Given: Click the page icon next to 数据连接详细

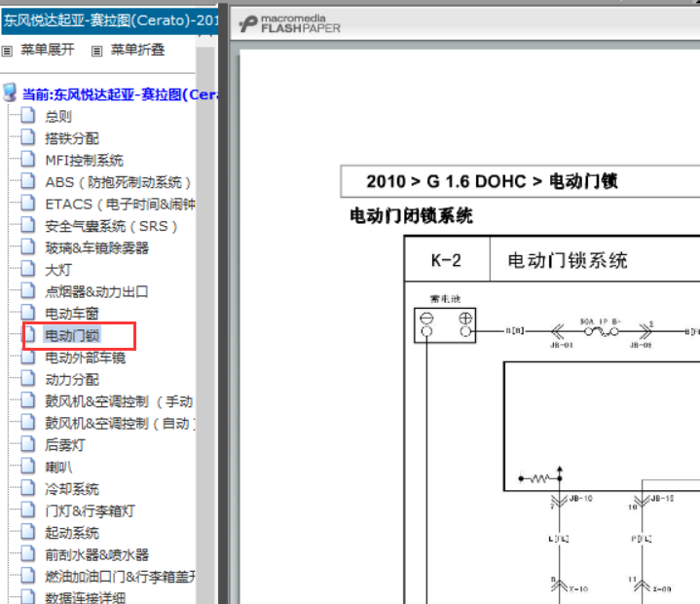Looking at the screenshot, I should pyautogui.click(x=28, y=596).
